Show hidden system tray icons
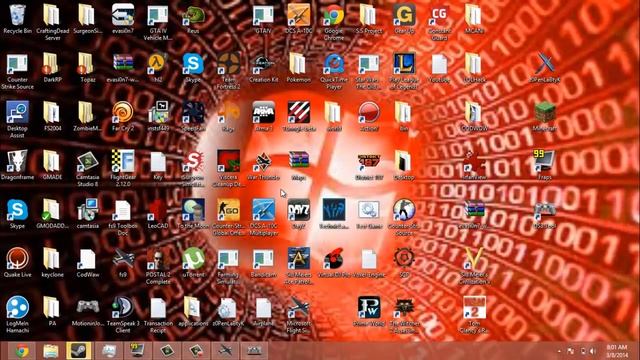Screen dimensions: 640x360 click(559, 351)
